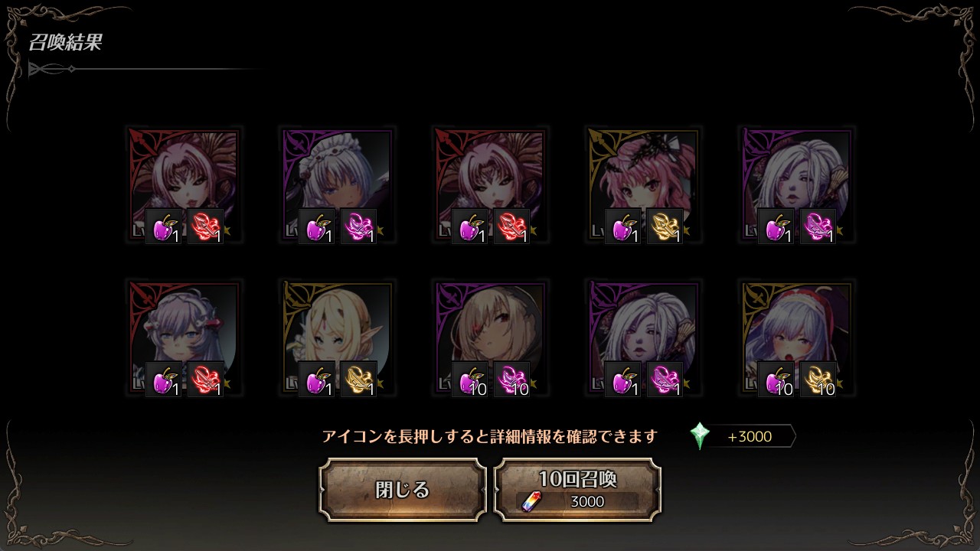Tap red crystal shard on first card
The width and height of the screenshot is (980, 551).
click(x=205, y=227)
